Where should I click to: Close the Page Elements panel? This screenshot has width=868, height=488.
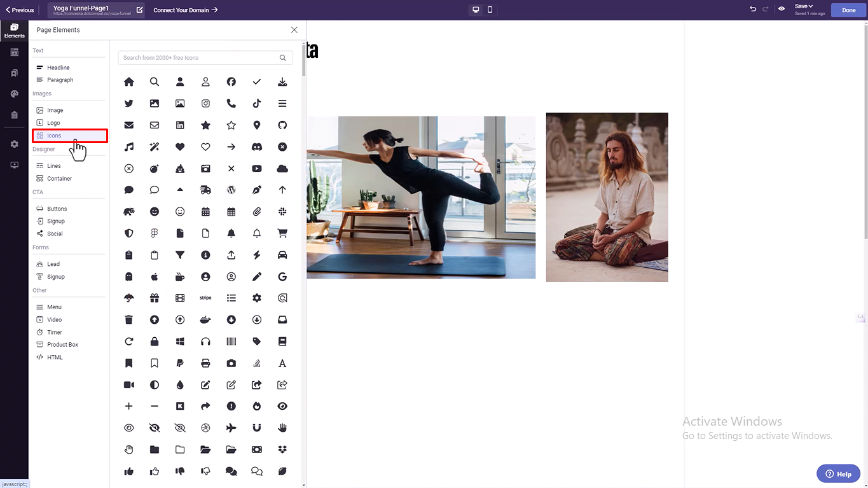point(294,30)
